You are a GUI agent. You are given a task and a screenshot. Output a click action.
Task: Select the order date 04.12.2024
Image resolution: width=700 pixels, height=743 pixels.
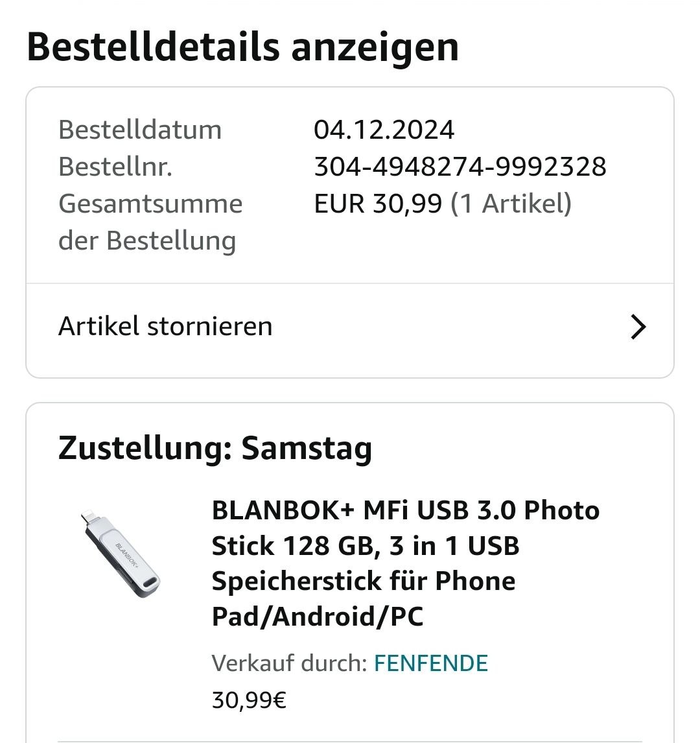click(384, 130)
